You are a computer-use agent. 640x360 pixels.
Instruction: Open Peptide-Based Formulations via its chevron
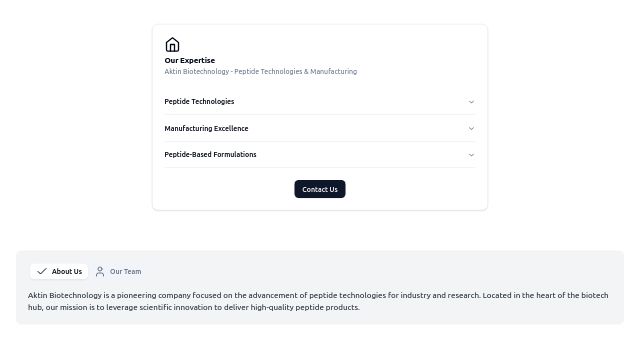coord(471,155)
